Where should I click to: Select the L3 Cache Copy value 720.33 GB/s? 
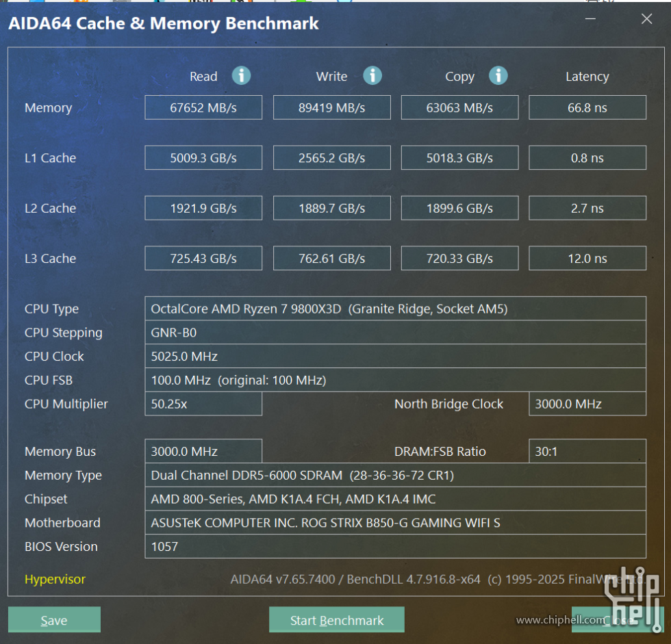pos(459,259)
